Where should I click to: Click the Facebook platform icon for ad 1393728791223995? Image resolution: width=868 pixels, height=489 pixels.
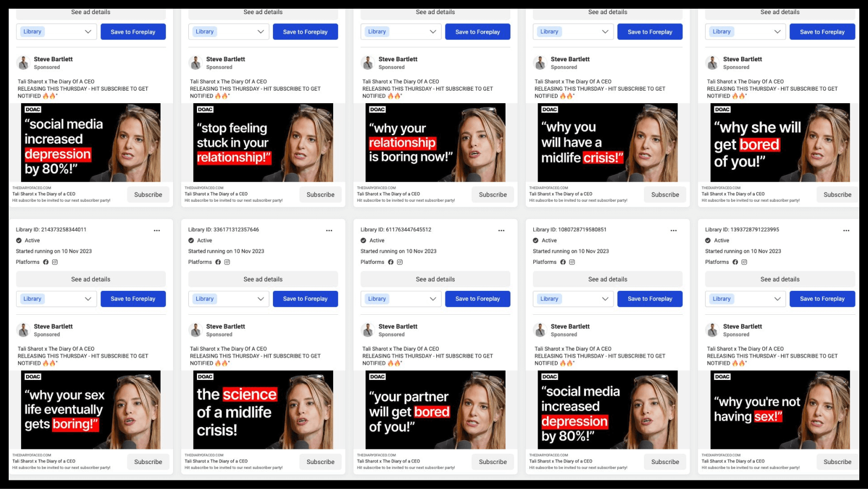[735, 262]
